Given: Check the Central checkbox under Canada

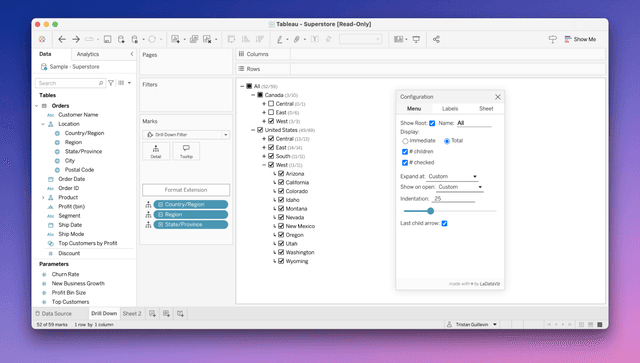Looking at the screenshot, I should [x=271, y=104].
